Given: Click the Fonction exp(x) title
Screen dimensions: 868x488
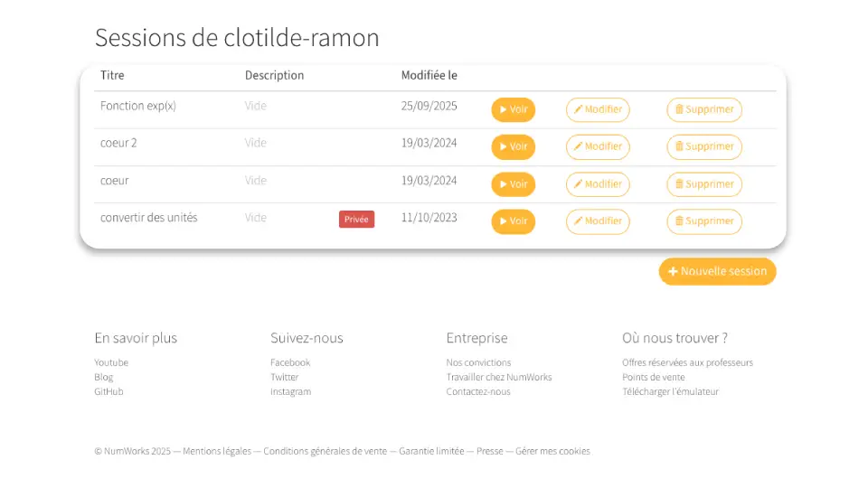Looking at the screenshot, I should point(137,106).
